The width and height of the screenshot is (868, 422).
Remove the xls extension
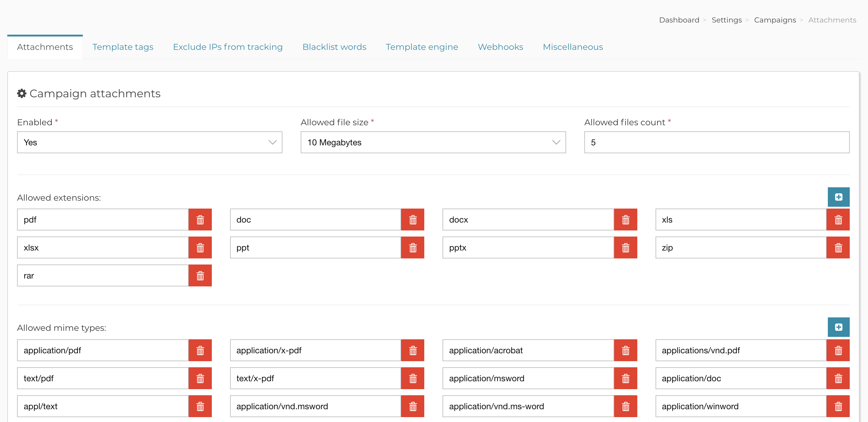point(838,220)
